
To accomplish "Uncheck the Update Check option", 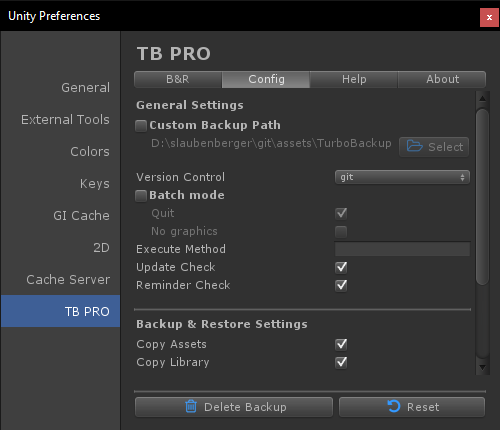I will point(341,267).
